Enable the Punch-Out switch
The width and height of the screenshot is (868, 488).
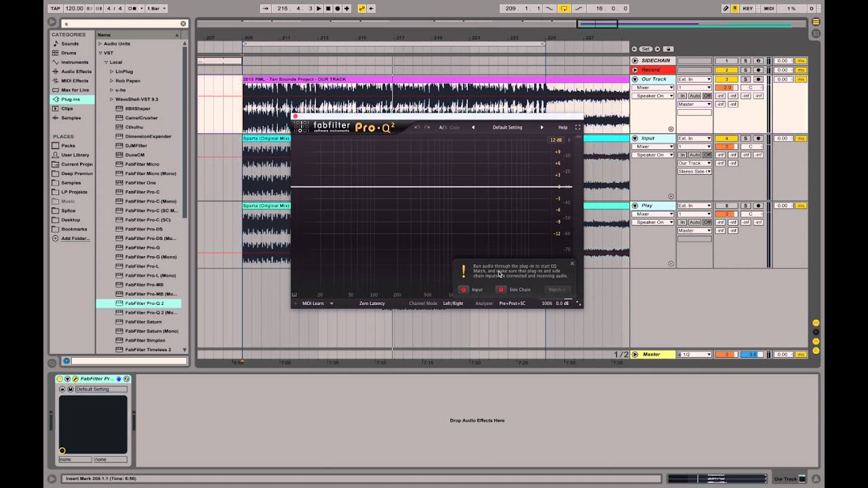point(578,8)
